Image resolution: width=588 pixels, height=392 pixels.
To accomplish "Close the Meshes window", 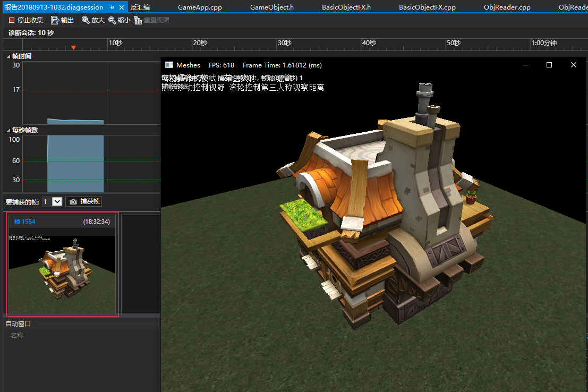I will tap(573, 65).
